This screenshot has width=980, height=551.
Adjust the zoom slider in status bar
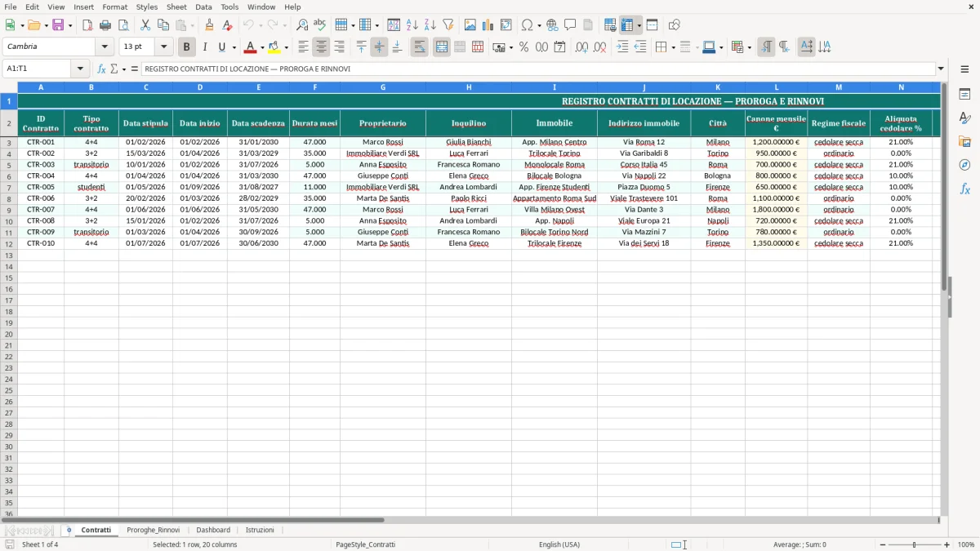[x=915, y=544]
